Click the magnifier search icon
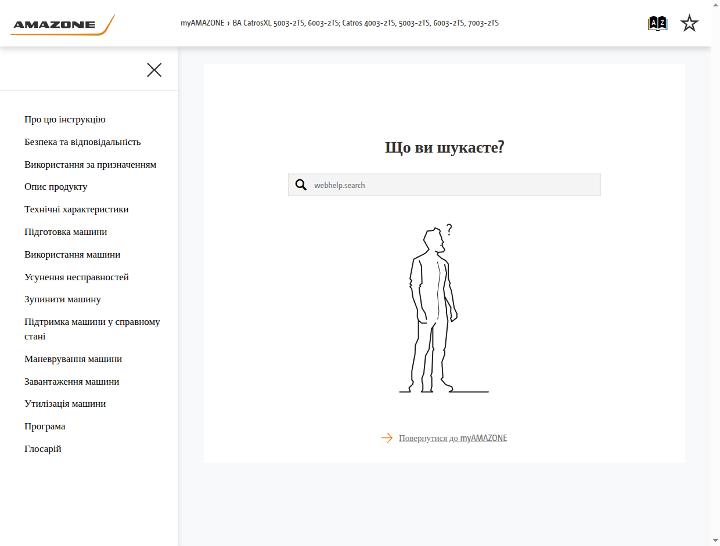 [301, 185]
